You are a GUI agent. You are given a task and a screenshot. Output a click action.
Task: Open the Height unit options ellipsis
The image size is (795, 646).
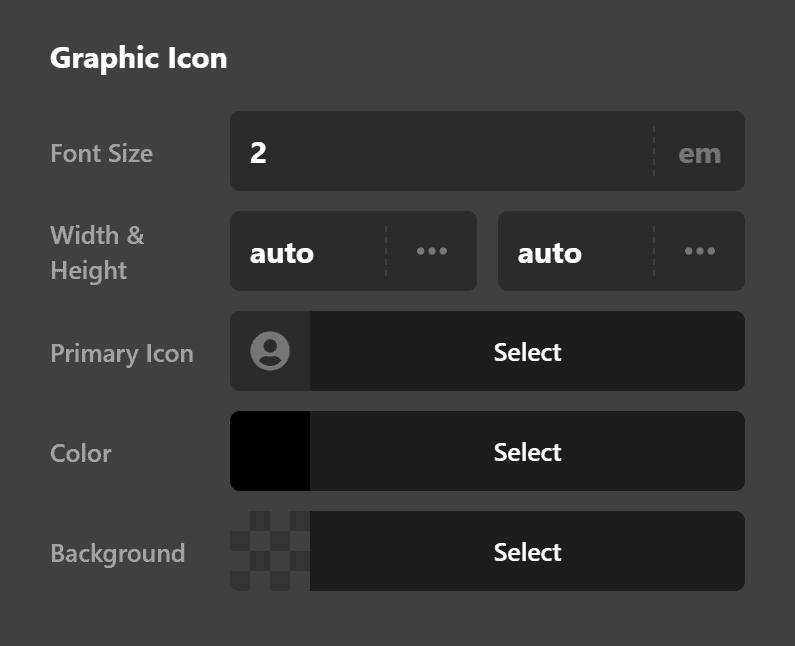tap(699, 251)
